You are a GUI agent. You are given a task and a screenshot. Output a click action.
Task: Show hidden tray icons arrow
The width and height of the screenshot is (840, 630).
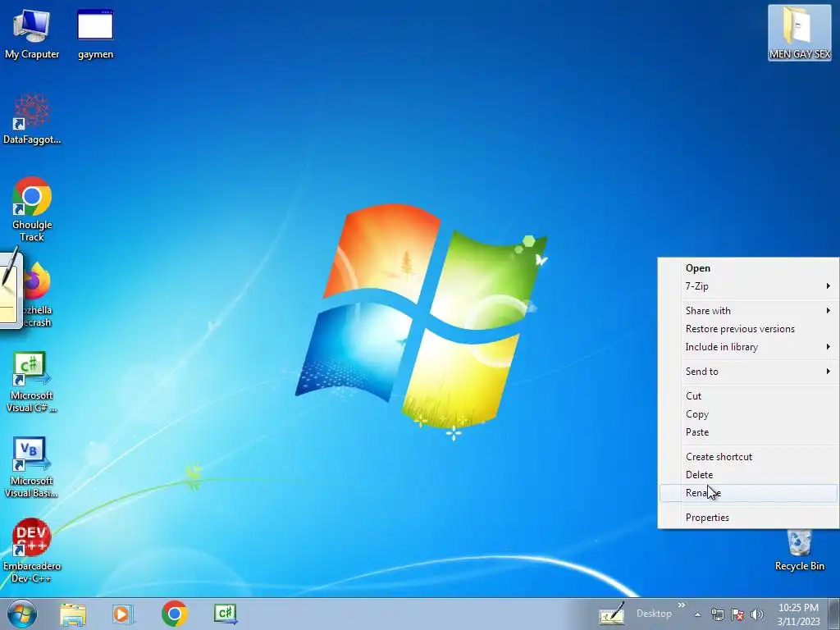point(697,614)
